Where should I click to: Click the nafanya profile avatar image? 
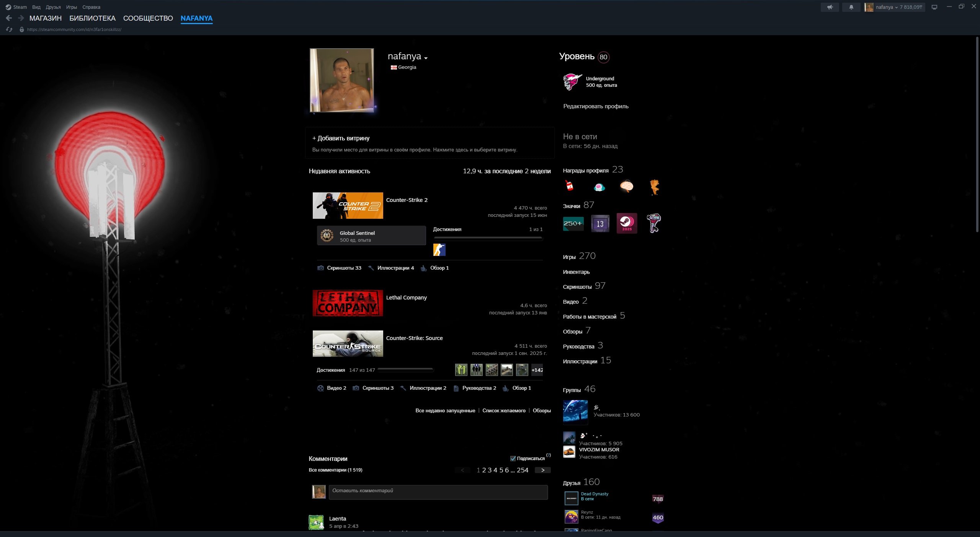(342, 80)
